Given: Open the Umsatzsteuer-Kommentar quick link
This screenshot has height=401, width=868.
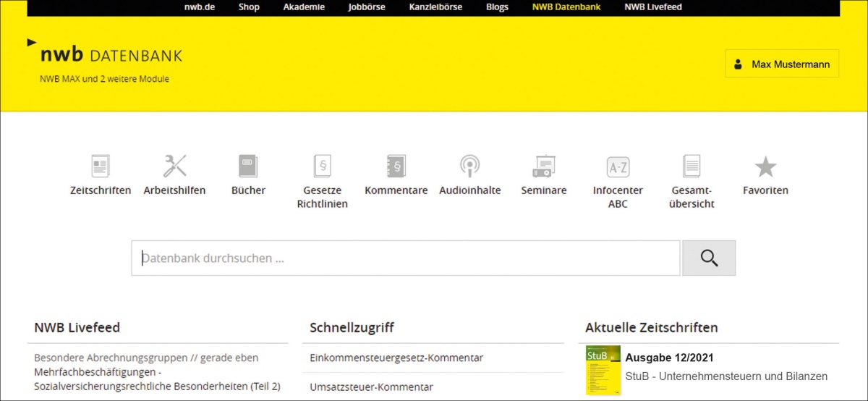Looking at the screenshot, I should pyautogui.click(x=371, y=387).
